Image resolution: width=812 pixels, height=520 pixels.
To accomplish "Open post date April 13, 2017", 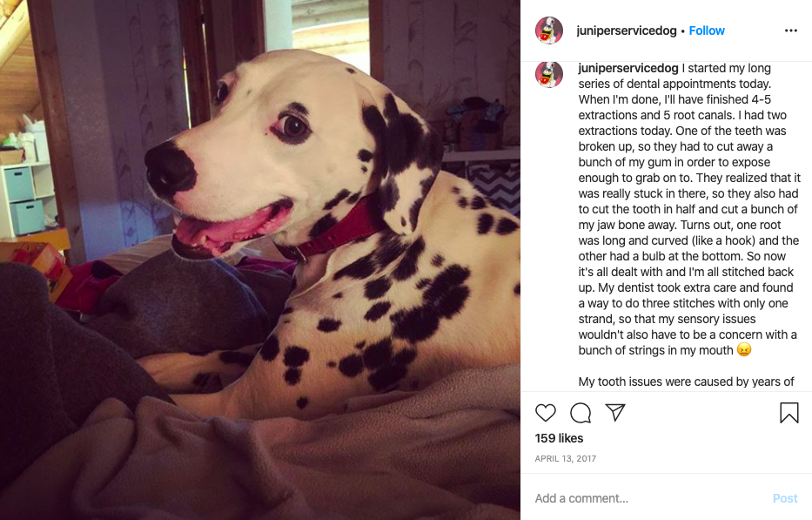I will (566, 458).
